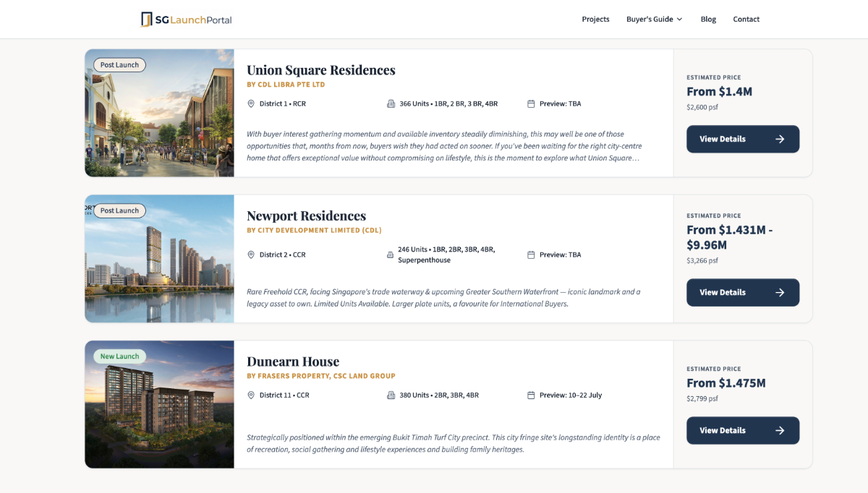This screenshot has width=868, height=493.
Task: Click the 366 Units bedroom types text
Action: click(448, 104)
